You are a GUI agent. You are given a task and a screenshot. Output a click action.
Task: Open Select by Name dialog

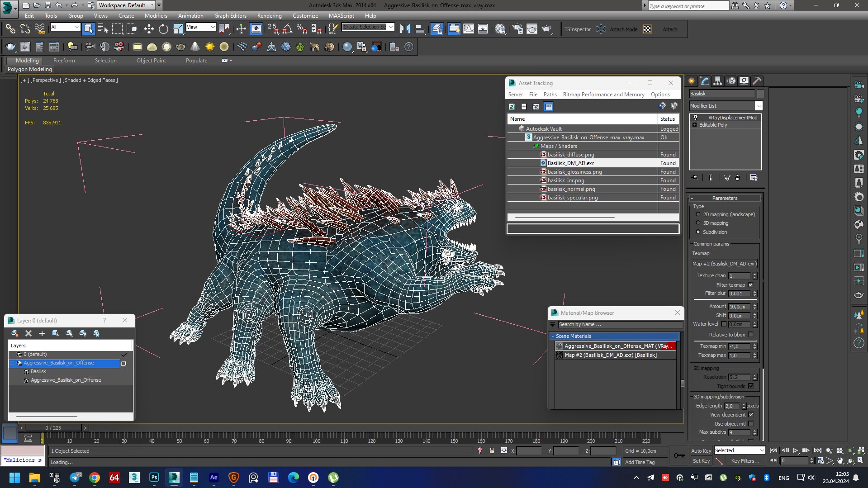point(103,29)
